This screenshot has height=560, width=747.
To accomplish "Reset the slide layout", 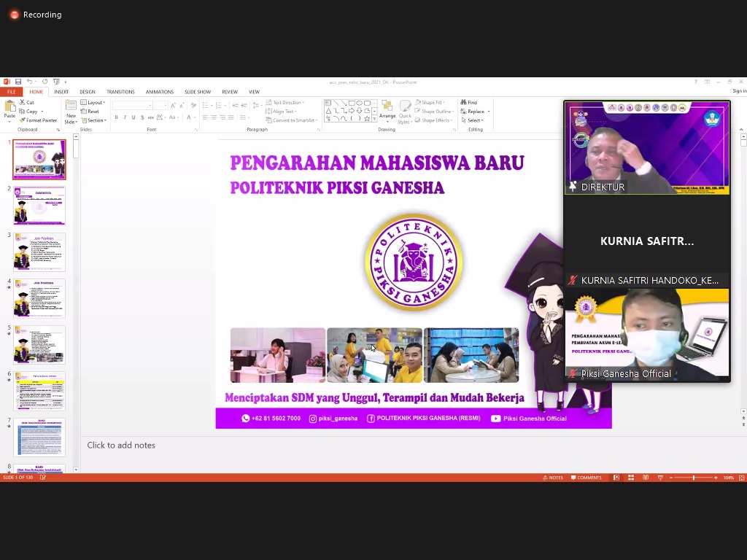I will pos(90,112).
